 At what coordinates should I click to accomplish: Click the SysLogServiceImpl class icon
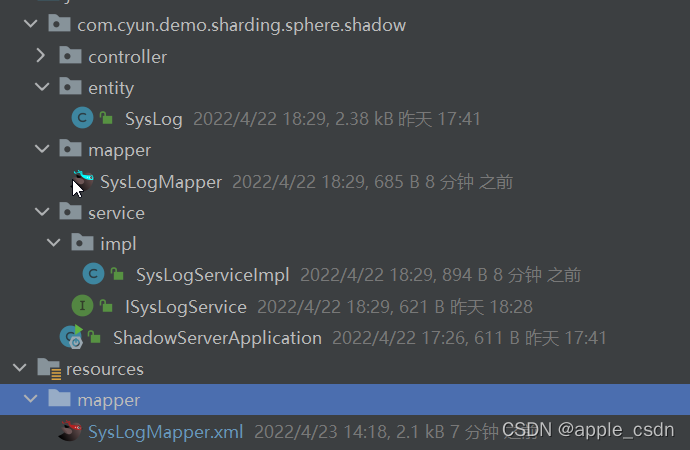pyautogui.click(x=93, y=274)
